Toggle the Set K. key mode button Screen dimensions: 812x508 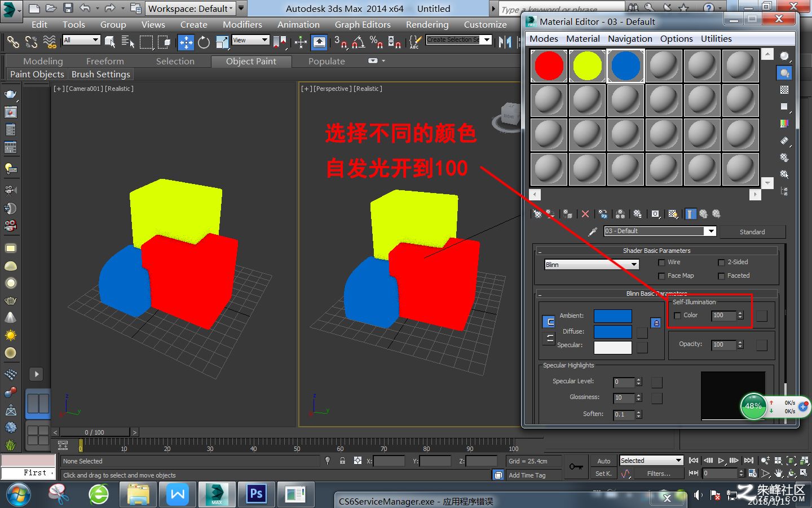[x=603, y=474]
